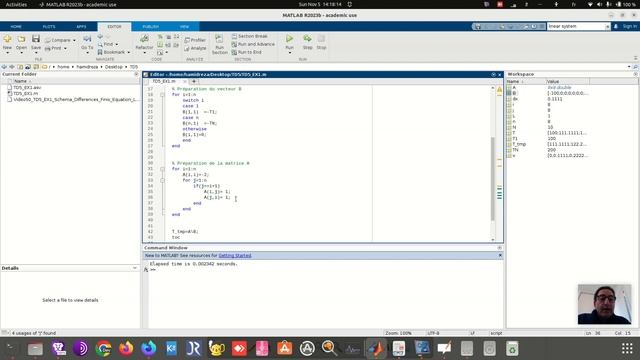The image size is (640, 360).
Task: Collapse the for loop fold at line 18
Action: (162, 95)
